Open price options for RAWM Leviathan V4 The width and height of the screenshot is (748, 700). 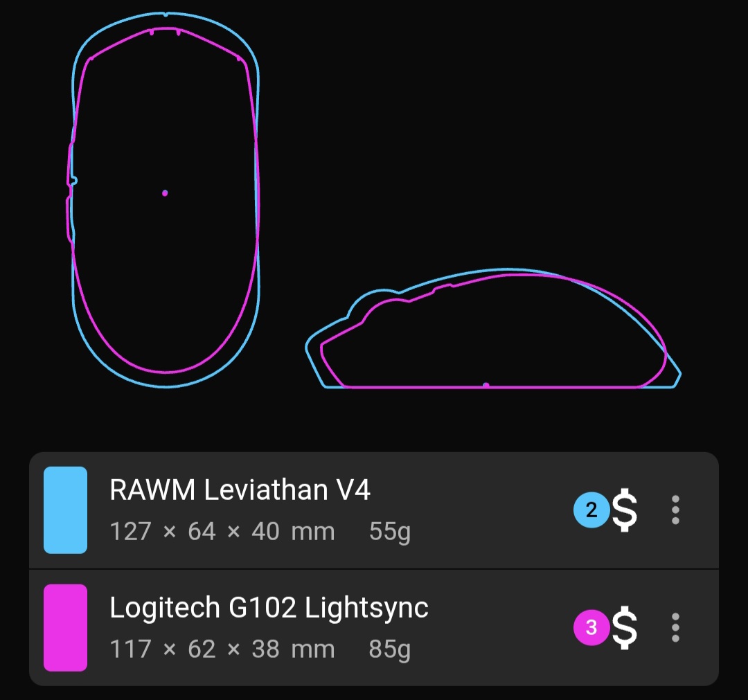[x=624, y=510]
